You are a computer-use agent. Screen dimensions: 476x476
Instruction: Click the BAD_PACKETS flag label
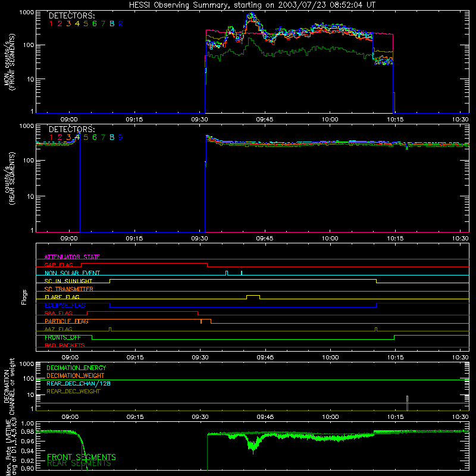click(65, 345)
